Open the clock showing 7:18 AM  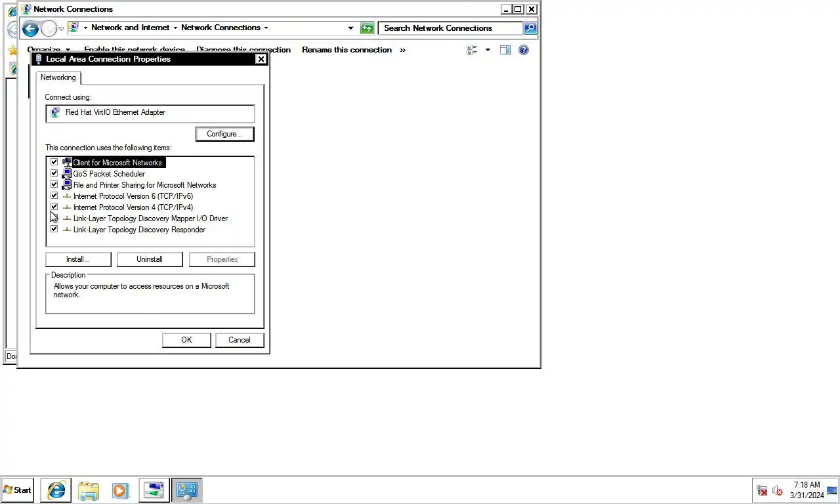pyautogui.click(x=807, y=490)
